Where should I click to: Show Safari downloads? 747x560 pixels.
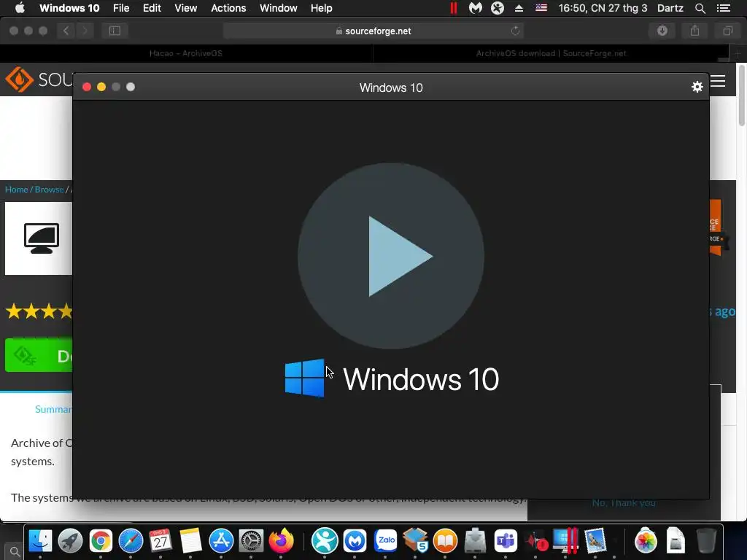pos(662,31)
